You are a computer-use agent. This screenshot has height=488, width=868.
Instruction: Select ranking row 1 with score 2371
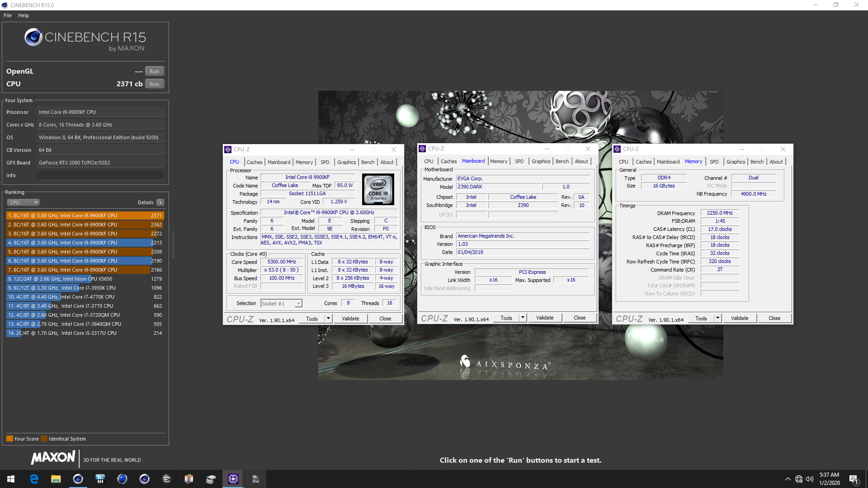point(85,216)
